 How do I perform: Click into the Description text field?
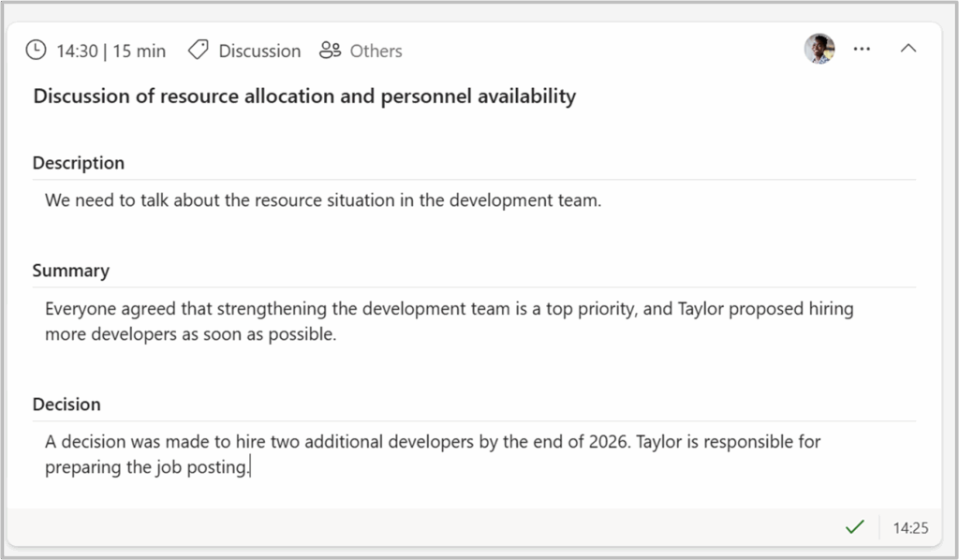click(323, 200)
